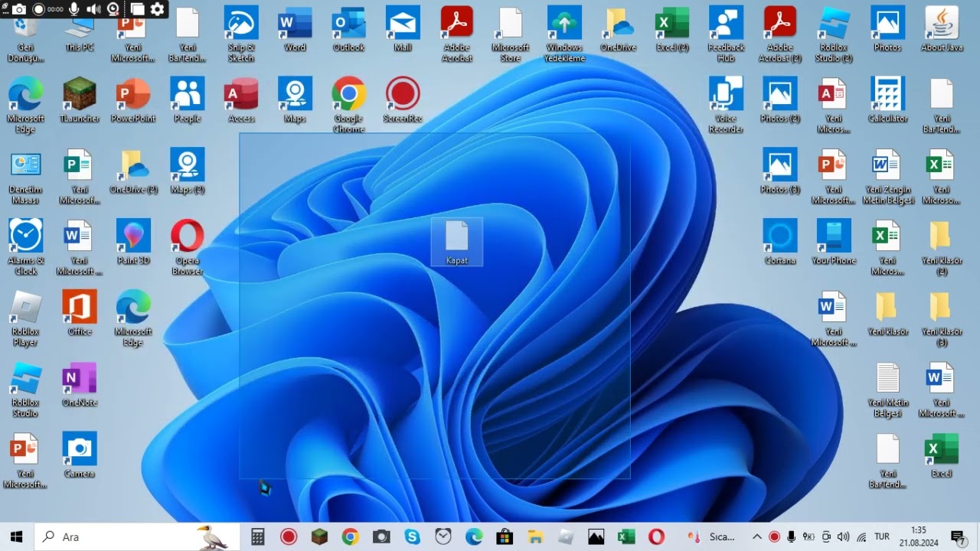Open the Access desktop shortcut

pyautogui.click(x=241, y=100)
